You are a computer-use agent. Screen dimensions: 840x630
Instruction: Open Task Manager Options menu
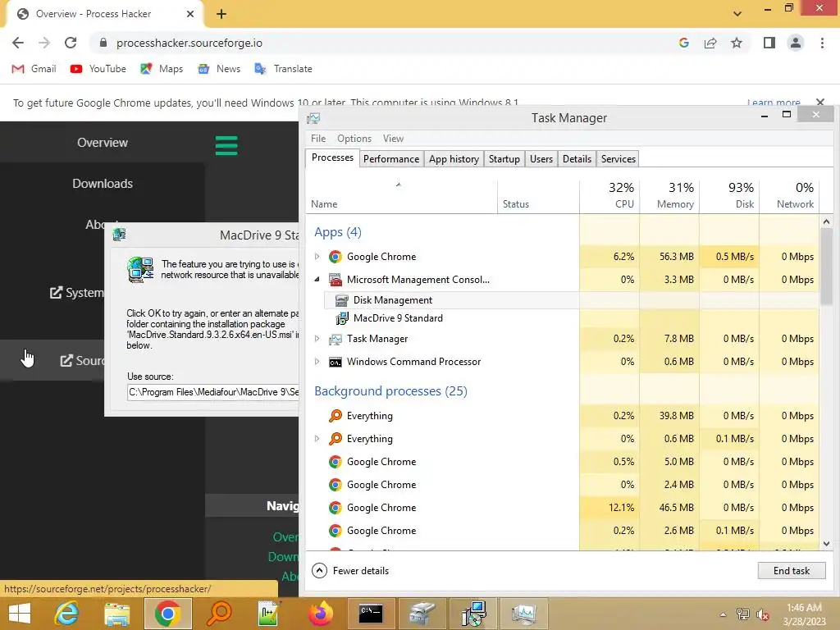coord(354,138)
